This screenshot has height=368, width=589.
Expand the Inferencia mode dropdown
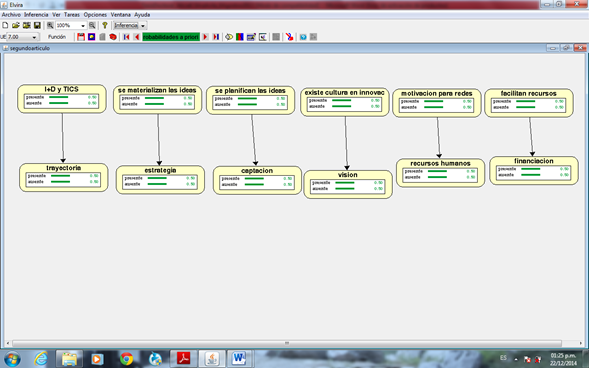click(x=130, y=25)
